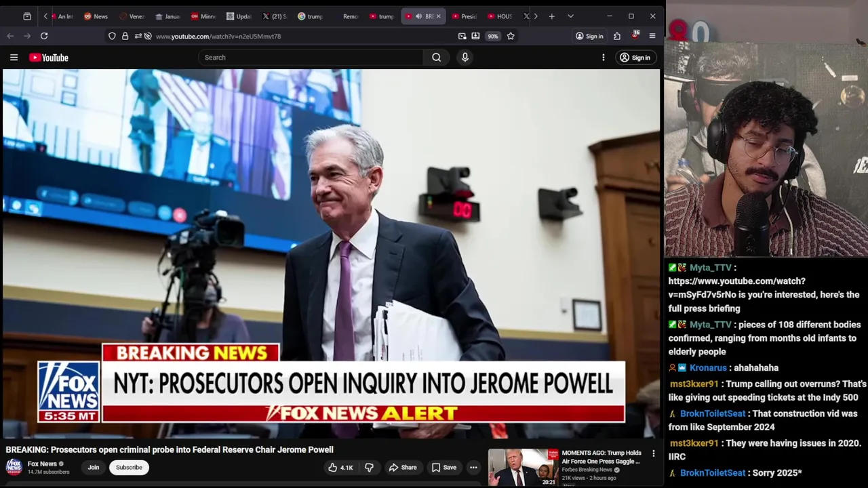The image size is (868, 488).
Task: Click the YouTube search magnifier button
Action: click(437, 58)
